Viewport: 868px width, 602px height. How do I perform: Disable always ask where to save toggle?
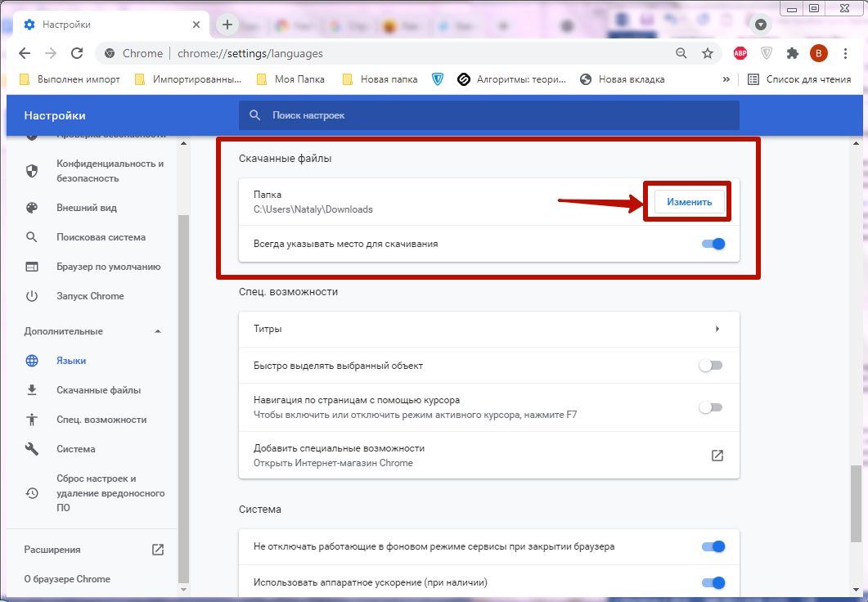coord(713,244)
